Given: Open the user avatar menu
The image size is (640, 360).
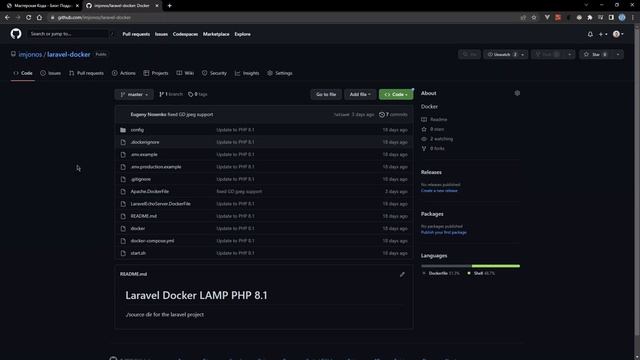Looking at the screenshot, I should [x=618, y=34].
